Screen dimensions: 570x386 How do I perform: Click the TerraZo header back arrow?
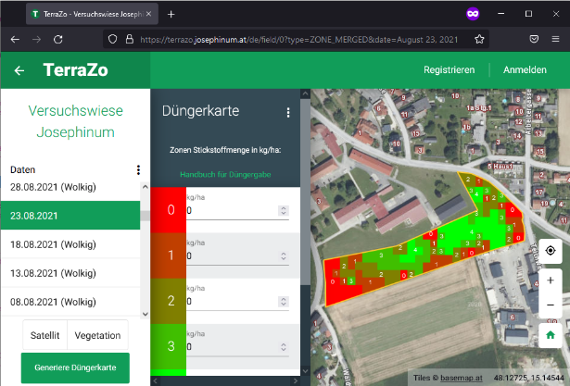point(19,70)
